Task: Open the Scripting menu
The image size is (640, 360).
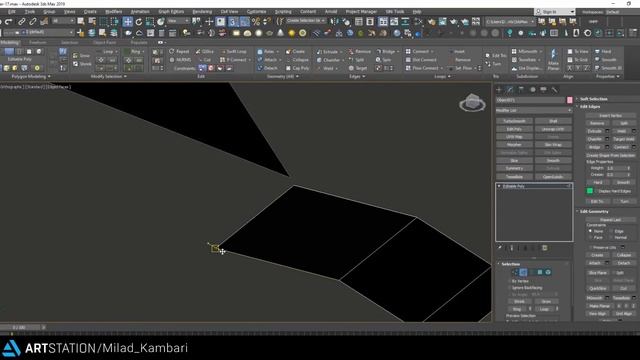Action: point(283,12)
